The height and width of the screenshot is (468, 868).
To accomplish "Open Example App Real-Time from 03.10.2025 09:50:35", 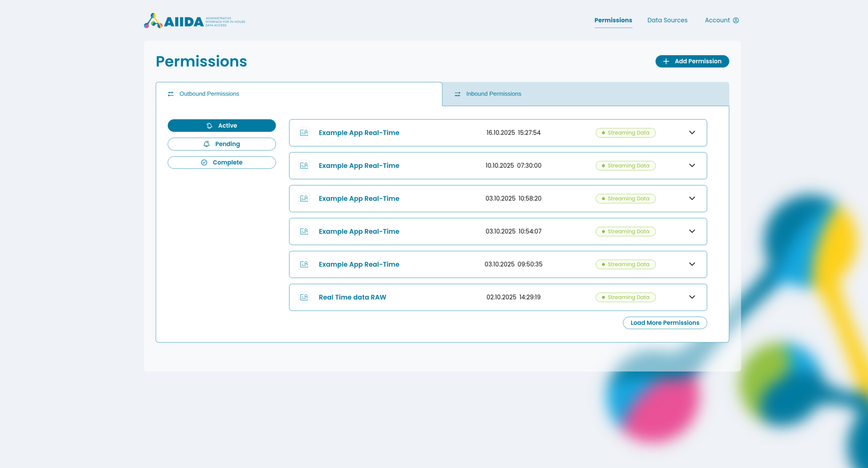I will [359, 264].
